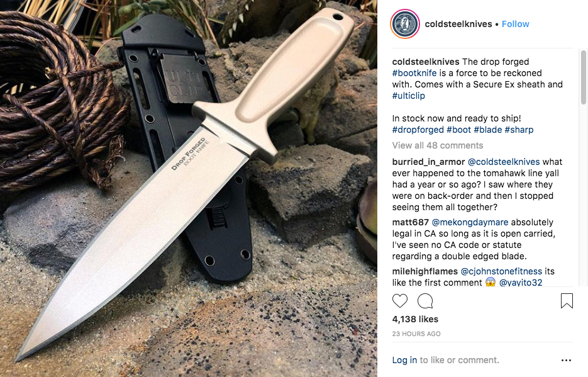Open the #bootknife hashtag
The image size is (588, 377).
[x=414, y=73]
